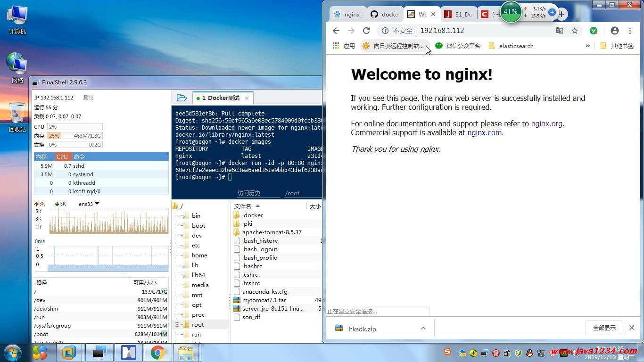644x362 pixels.
Task: Sort processes by the CPU column header
Action: coord(62,156)
